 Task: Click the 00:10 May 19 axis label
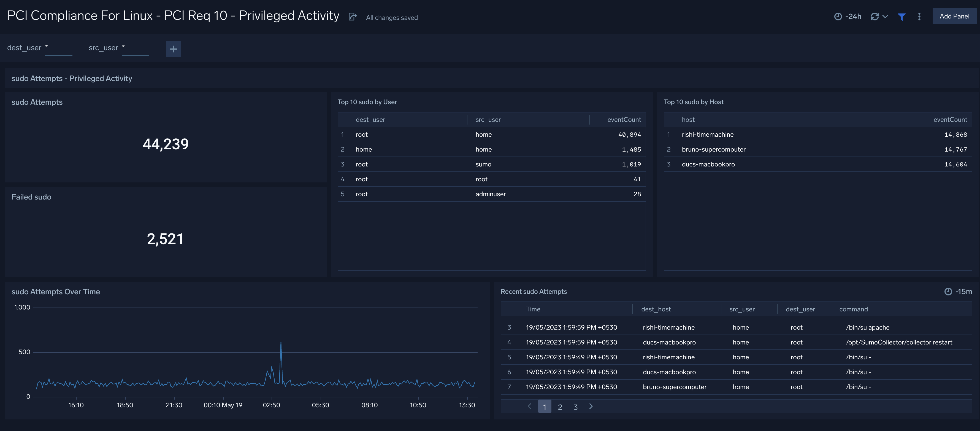[x=223, y=405]
